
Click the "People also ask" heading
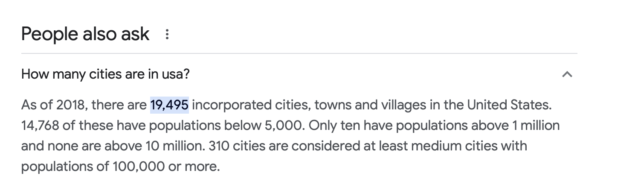(x=85, y=34)
